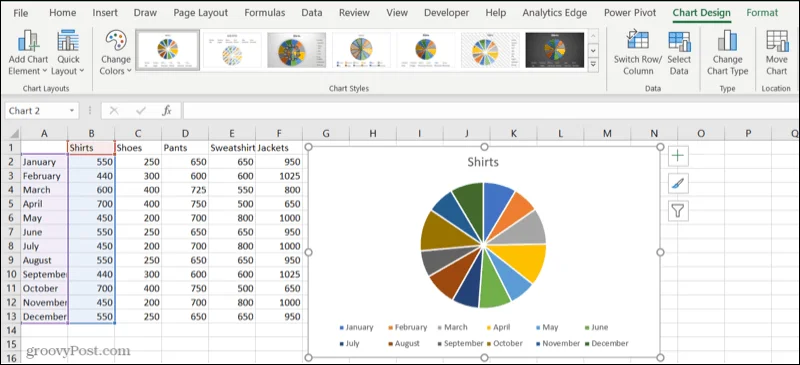Viewport: 800px width, 365px height.
Task: Select the February cell in column A
Action: tap(44, 176)
